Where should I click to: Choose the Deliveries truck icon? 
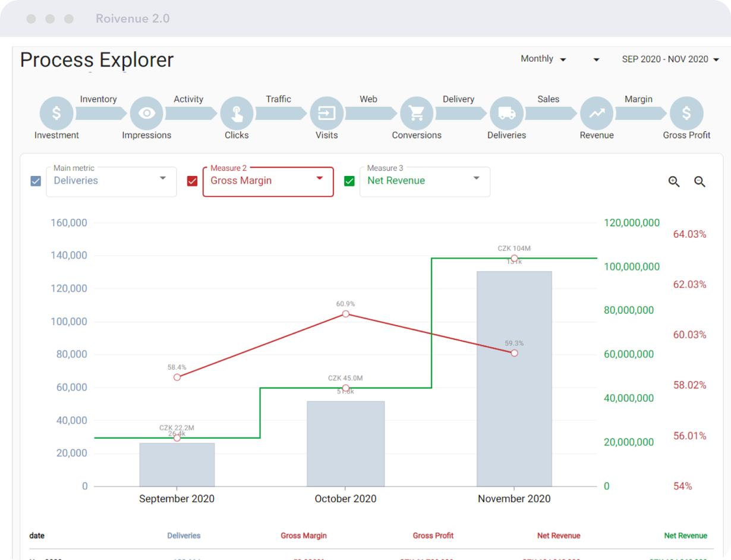(x=506, y=113)
